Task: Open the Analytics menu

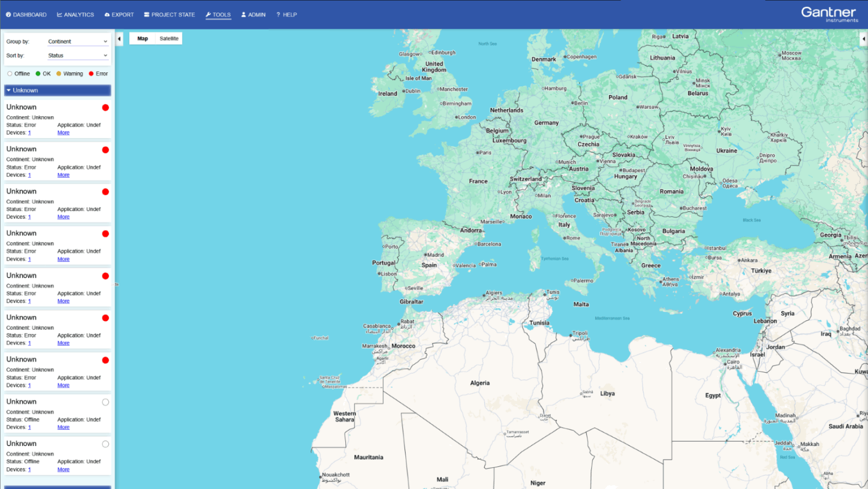Action: (75, 15)
